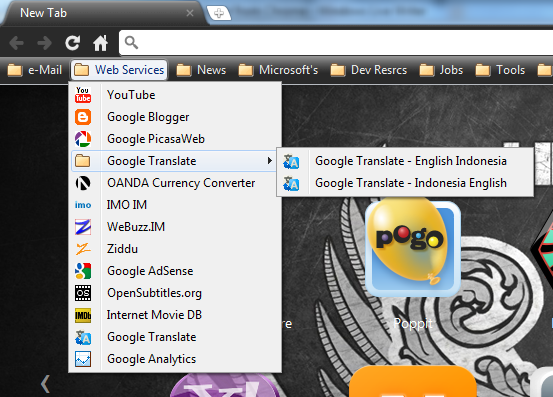Open the Google PicasaWeb bookmark
Screen dimensions: 553x397
pos(175,139)
